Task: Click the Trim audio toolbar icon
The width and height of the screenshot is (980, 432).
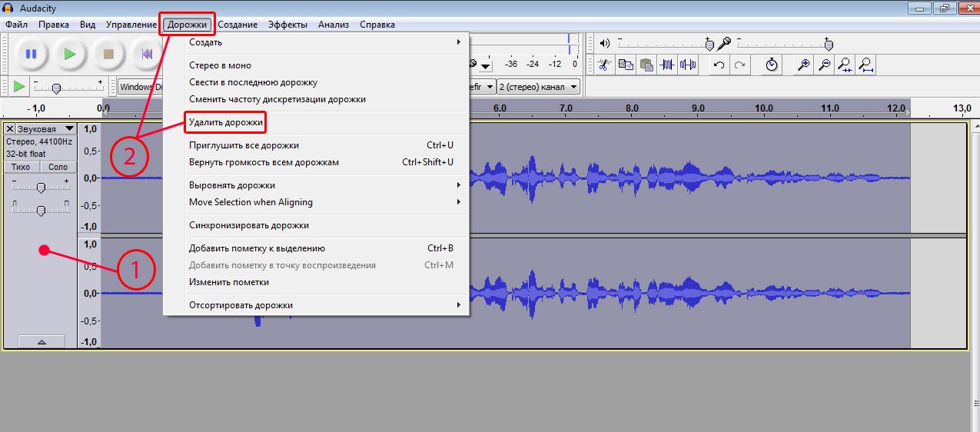Action: (x=667, y=65)
